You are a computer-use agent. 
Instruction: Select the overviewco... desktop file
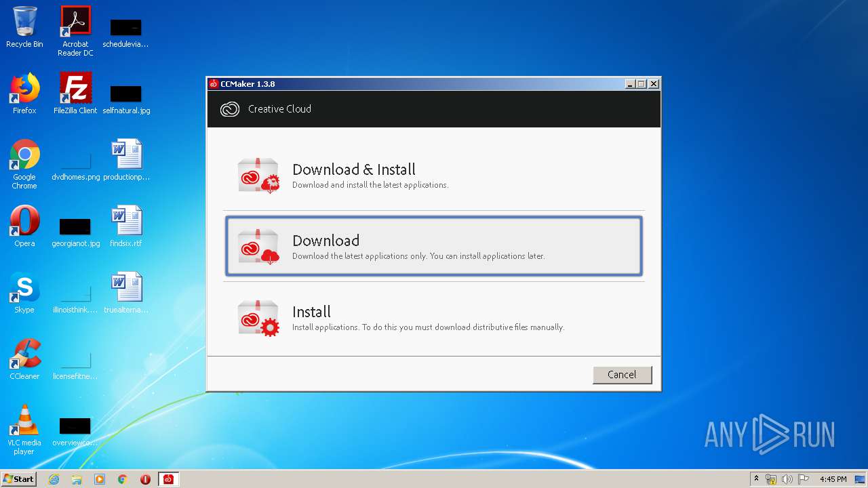click(x=75, y=432)
